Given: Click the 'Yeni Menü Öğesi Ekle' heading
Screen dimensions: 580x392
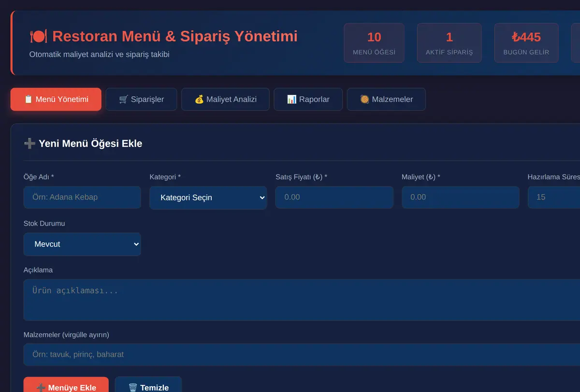Looking at the screenshot, I should (x=90, y=144).
